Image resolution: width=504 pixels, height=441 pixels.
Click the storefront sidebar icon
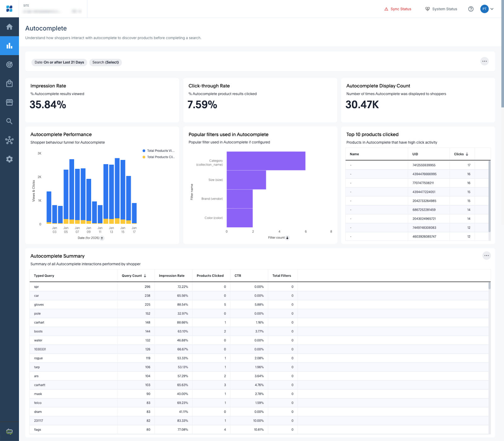tap(9, 102)
